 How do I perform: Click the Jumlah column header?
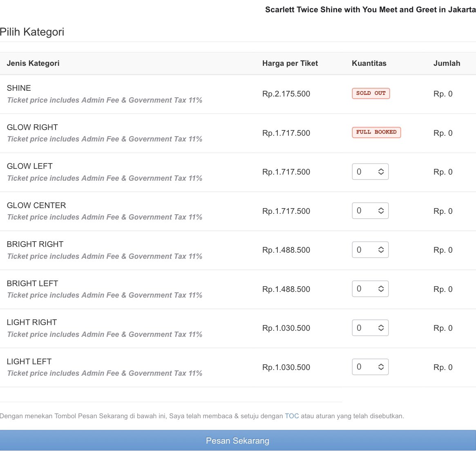(x=447, y=63)
